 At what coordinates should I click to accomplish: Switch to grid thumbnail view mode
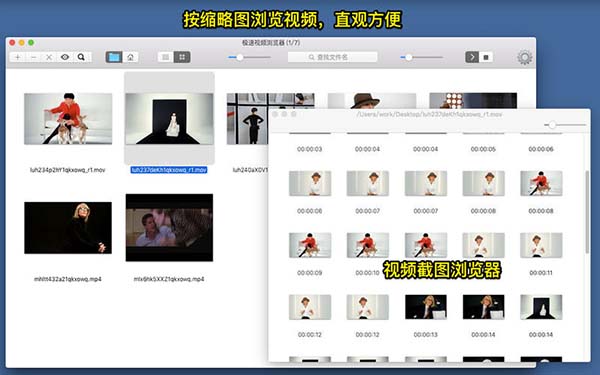pyautogui.click(x=182, y=57)
